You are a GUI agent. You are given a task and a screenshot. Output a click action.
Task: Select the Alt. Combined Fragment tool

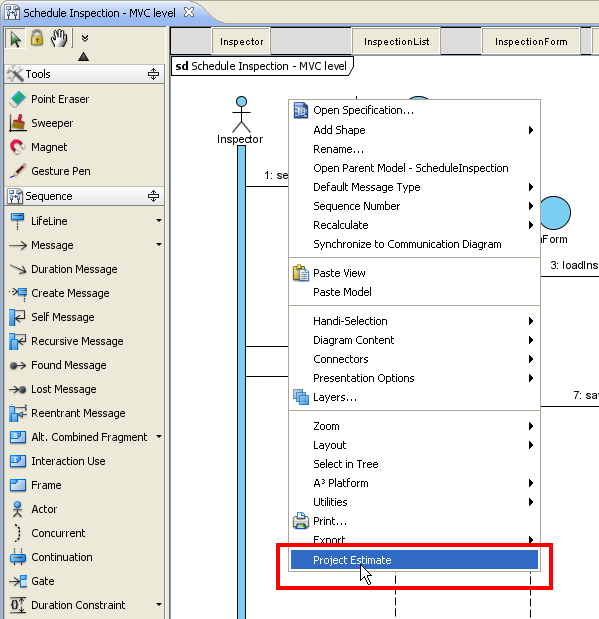pos(79,437)
